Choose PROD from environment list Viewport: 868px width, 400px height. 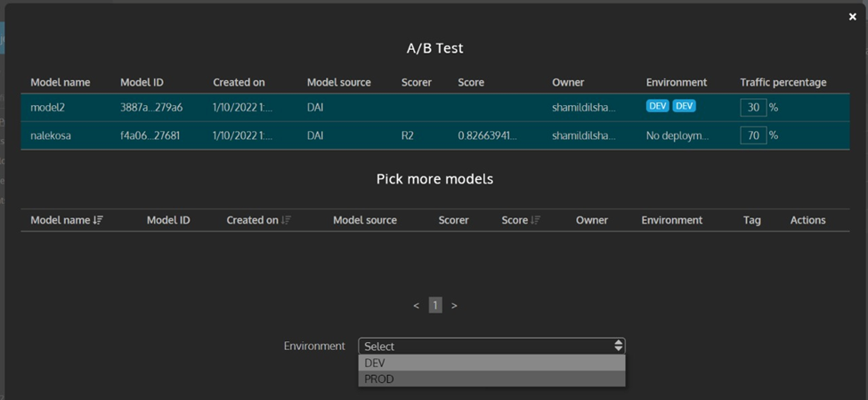tap(491, 379)
